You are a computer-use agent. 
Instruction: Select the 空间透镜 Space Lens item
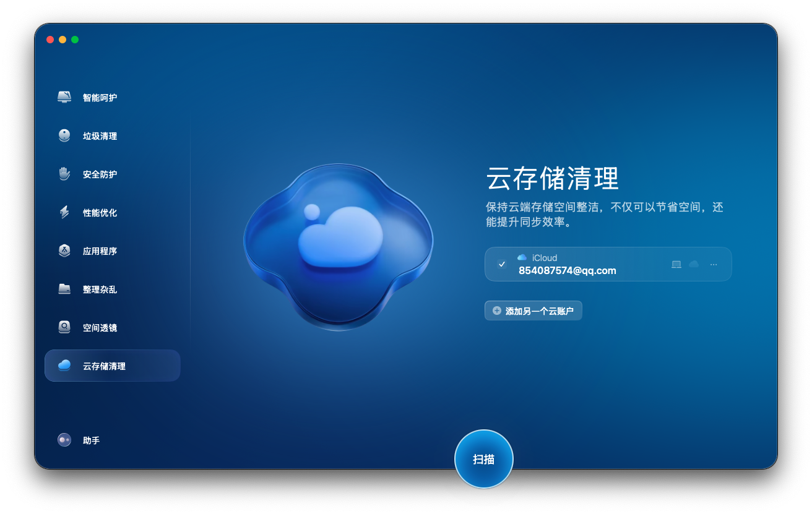coord(99,328)
